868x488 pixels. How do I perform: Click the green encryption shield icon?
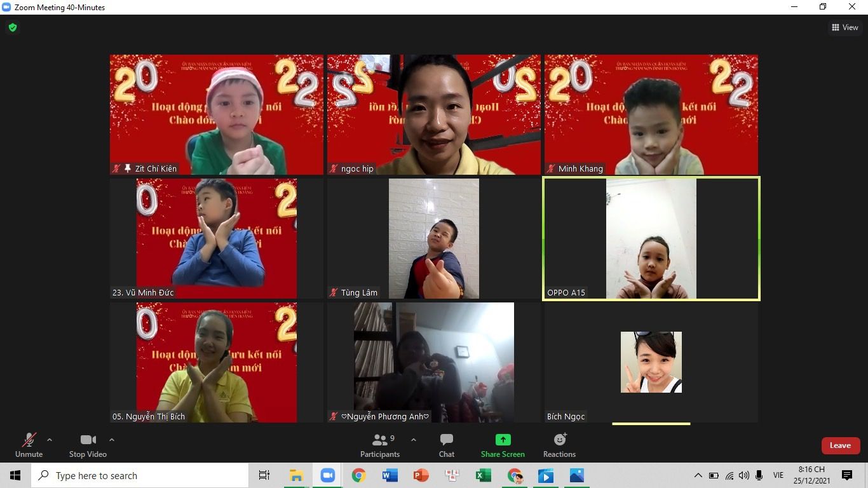pyautogui.click(x=13, y=27)
